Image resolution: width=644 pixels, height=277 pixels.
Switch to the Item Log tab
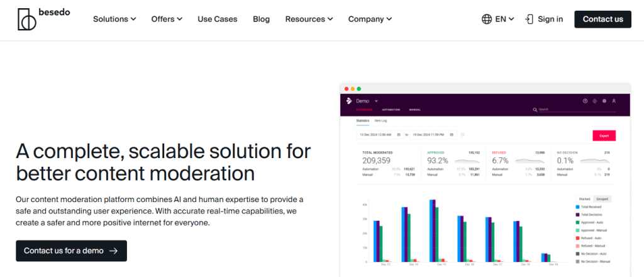pyautogui.click(x=380, y=121)
